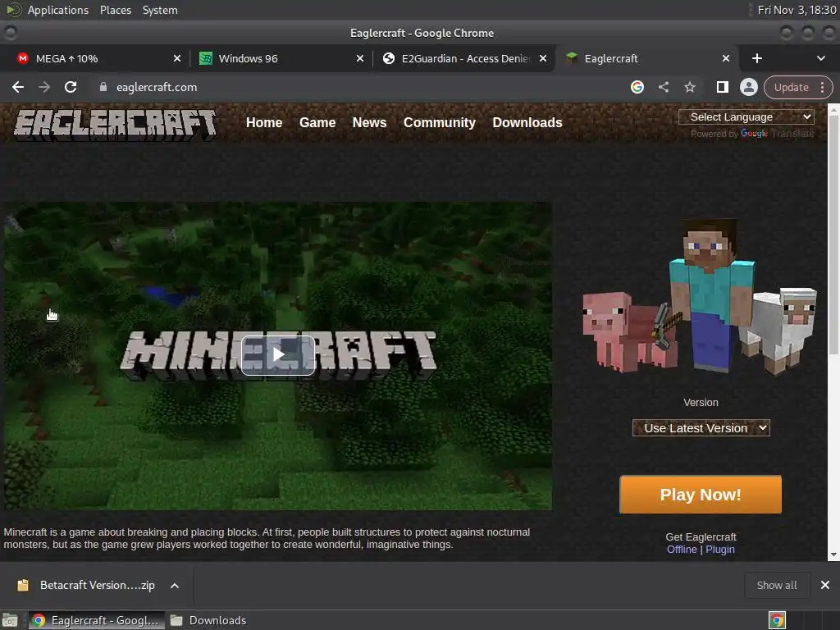The width and height of the screenshot is (840, 630).
Task: Click the Version label
Action: pos(701,402)
